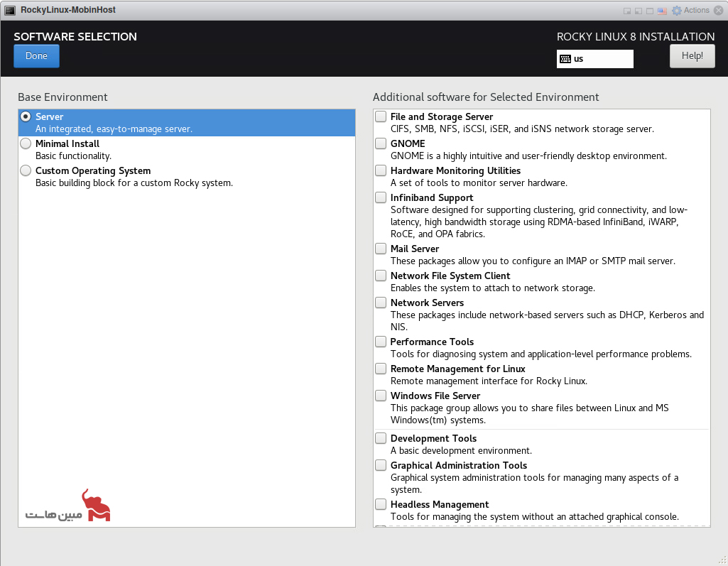Open the Actions menu gear
This screenshot has width=728, height=566.
click(x=676, y=10)
